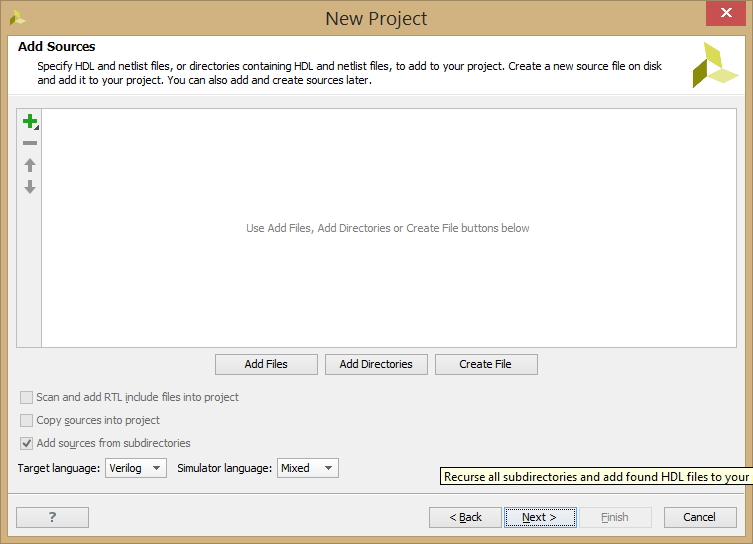This screenshot has width=753, height=544.
Task: Go to previous step with Back
Action: click(x=465, y=518)
